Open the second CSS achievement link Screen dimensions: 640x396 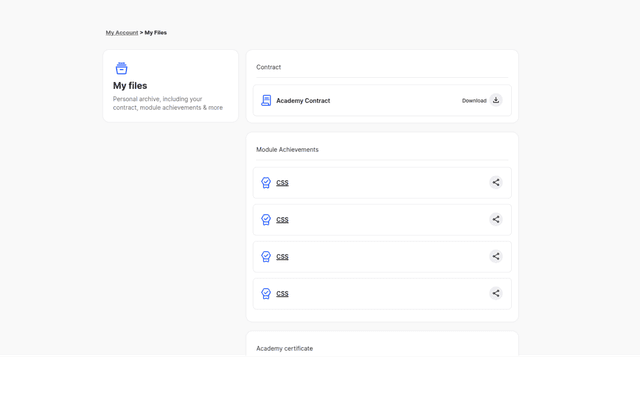(x=282, y=220)
